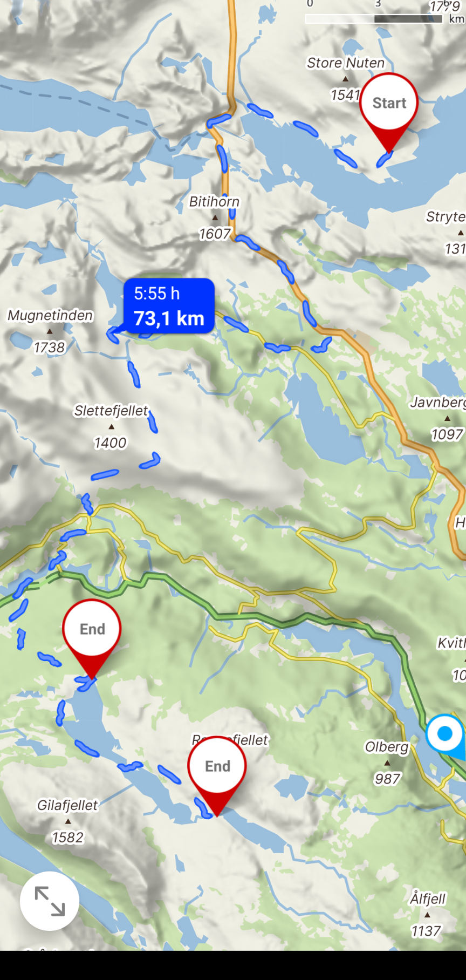Screen dimensions: 466x980
Task: Tap the Bitihorn 1607 elevation number
Action: [x=215, y=234]
